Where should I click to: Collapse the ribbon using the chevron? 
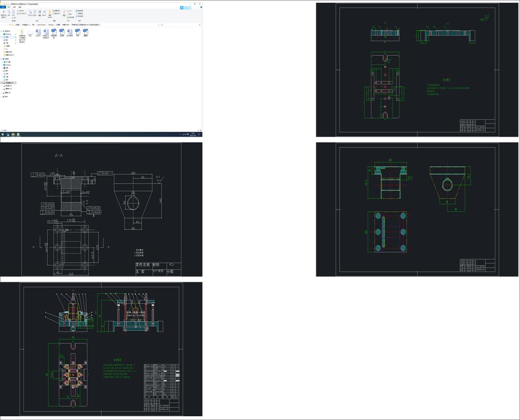pyautogui.click(x=199, y=7)
